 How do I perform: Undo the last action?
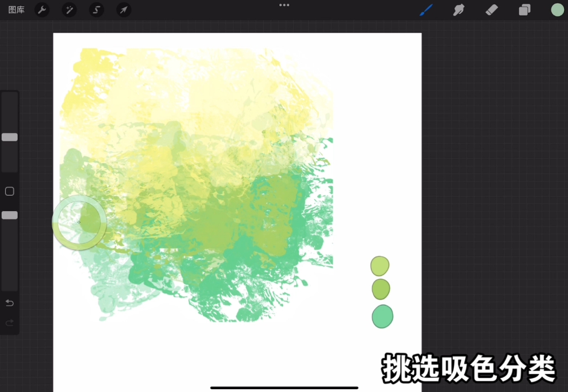(x=9, y=303)
